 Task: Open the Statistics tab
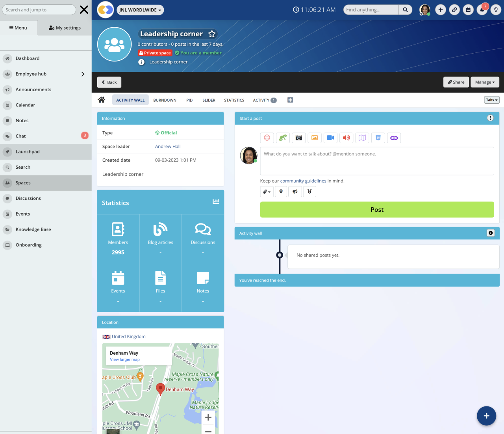tap(234, 100)
